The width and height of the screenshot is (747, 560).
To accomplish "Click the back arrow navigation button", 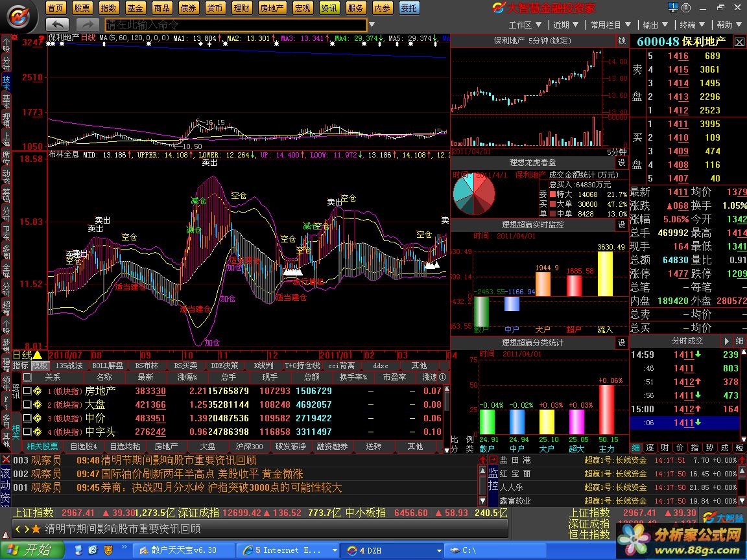I will coord(58,24).
